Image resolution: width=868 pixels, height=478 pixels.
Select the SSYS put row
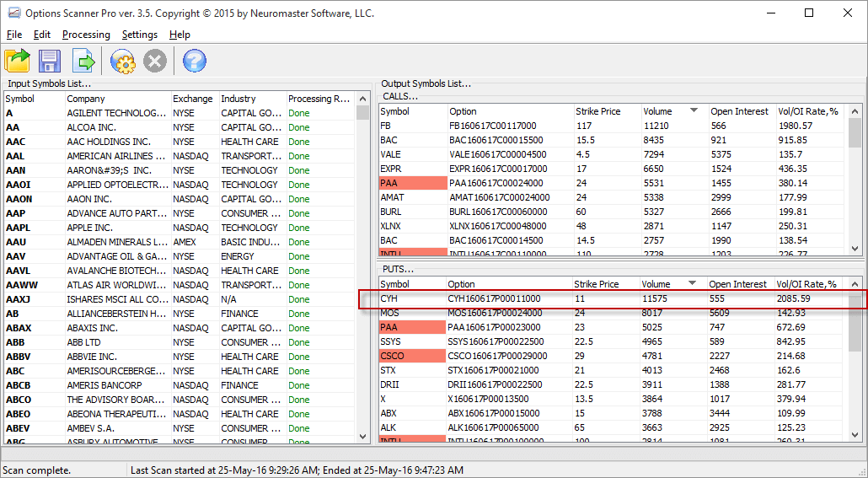click(x=613, y=341)
